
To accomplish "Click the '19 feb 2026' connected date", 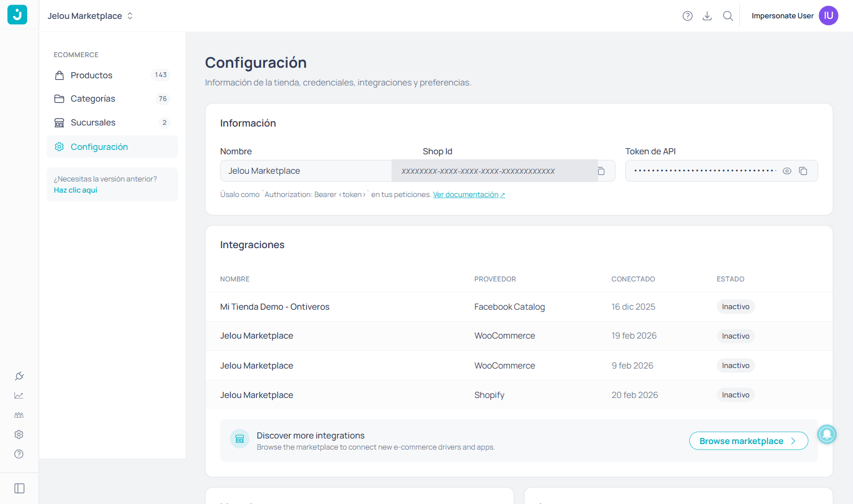I will click(x=634, y=336).
